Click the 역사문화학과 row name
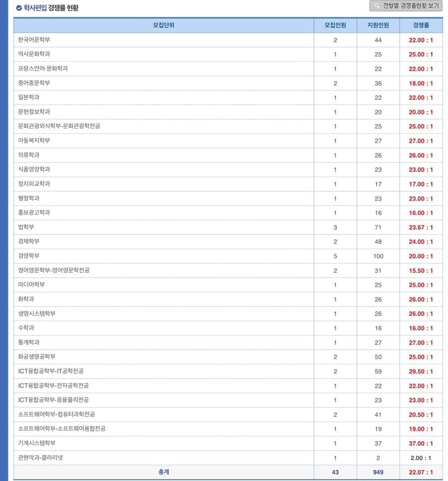Viewport: 448px width, 481px height. (x=34, y=54)
